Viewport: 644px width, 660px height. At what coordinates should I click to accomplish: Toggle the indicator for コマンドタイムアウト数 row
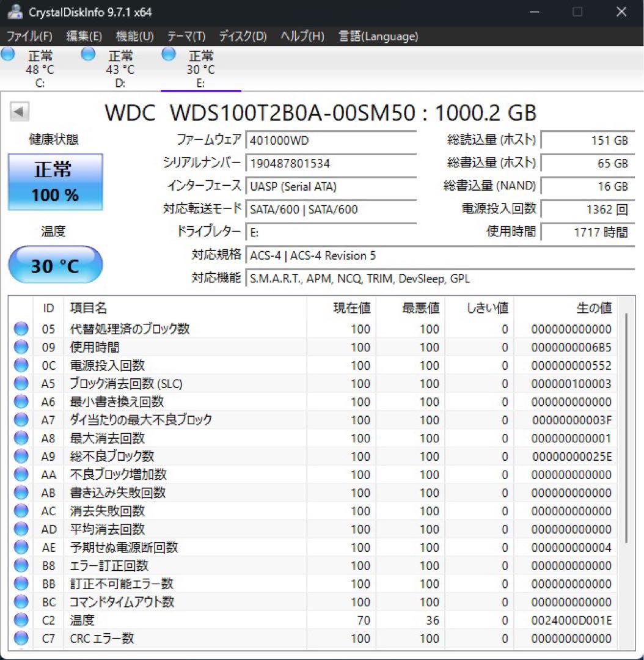(x=20, y=602)
